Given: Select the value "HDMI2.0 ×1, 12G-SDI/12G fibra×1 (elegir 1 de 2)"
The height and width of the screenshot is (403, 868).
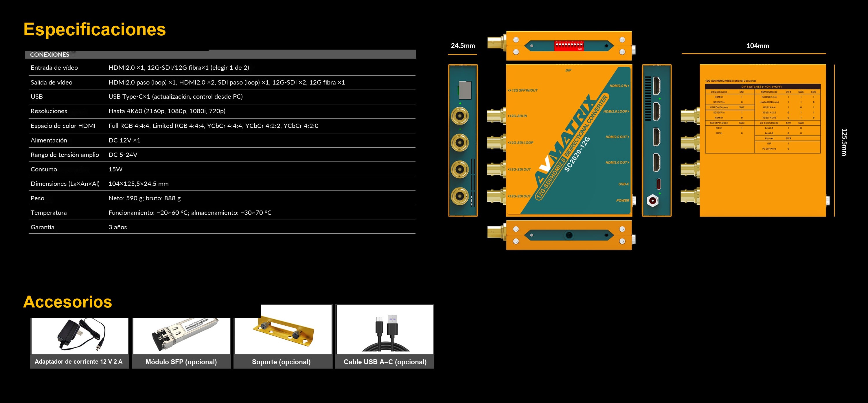Looking at the screenshot, I should pos(179,67).
